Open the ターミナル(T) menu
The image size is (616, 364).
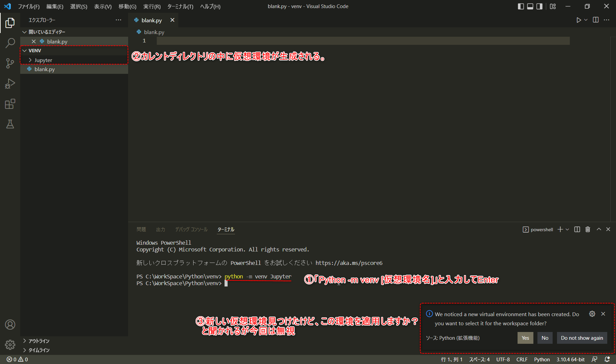click(x=180, y=6)
